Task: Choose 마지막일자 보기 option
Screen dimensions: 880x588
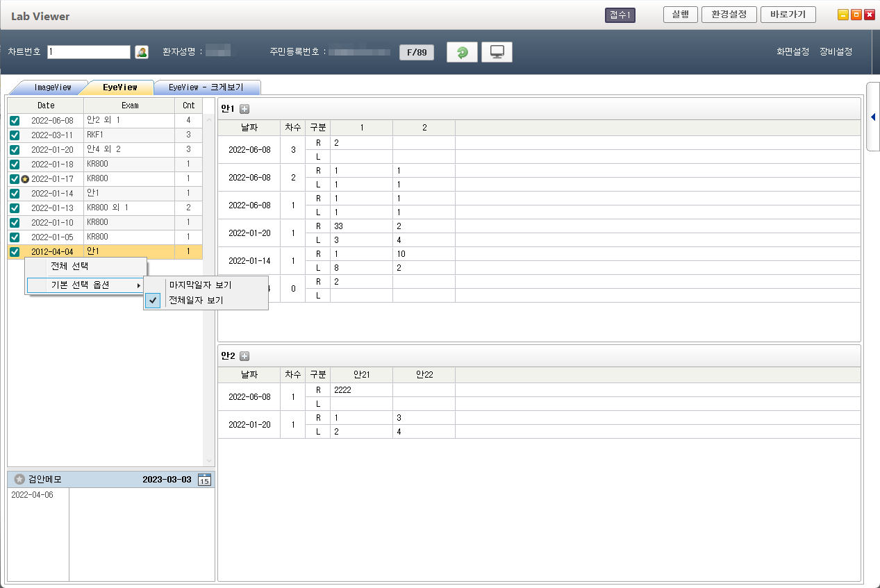Action: pos(201,285)
